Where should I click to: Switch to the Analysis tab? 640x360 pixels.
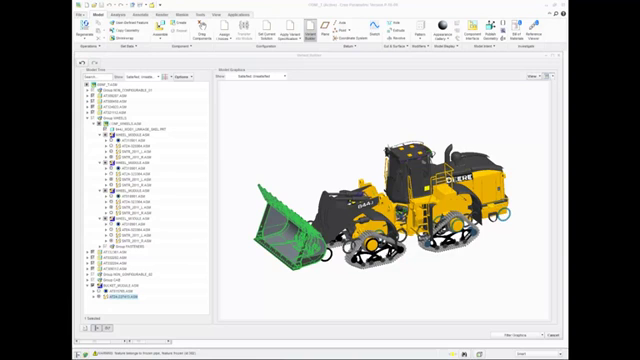click(118, 15)
